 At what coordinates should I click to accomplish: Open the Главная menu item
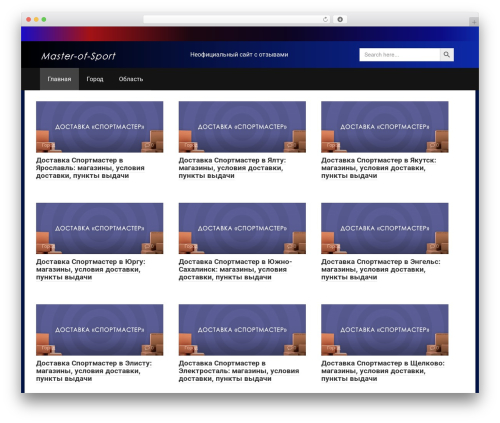(59, 79)
